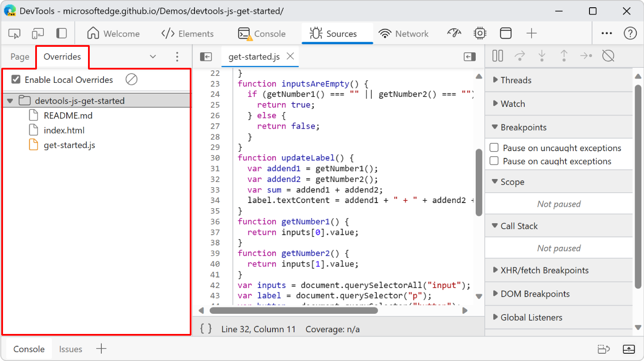Open the Memory tool chip icon

click(480, 33)
